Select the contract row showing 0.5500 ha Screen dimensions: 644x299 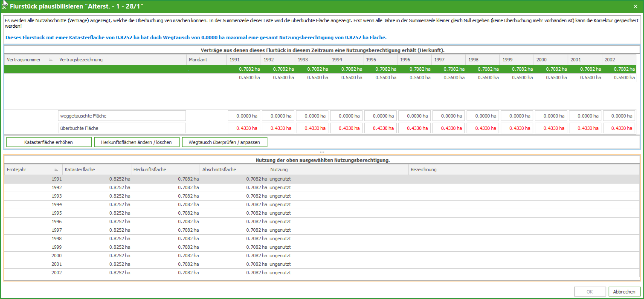tap(320, 78)
